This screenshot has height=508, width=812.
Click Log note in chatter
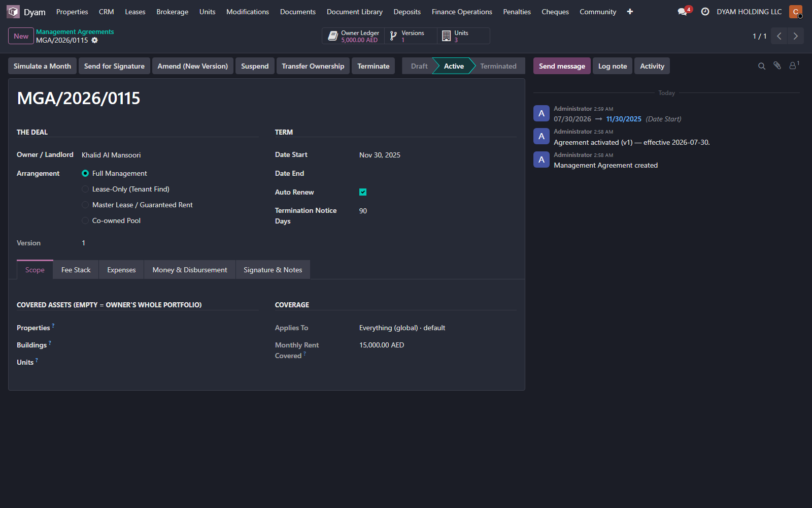click(613, 66)
